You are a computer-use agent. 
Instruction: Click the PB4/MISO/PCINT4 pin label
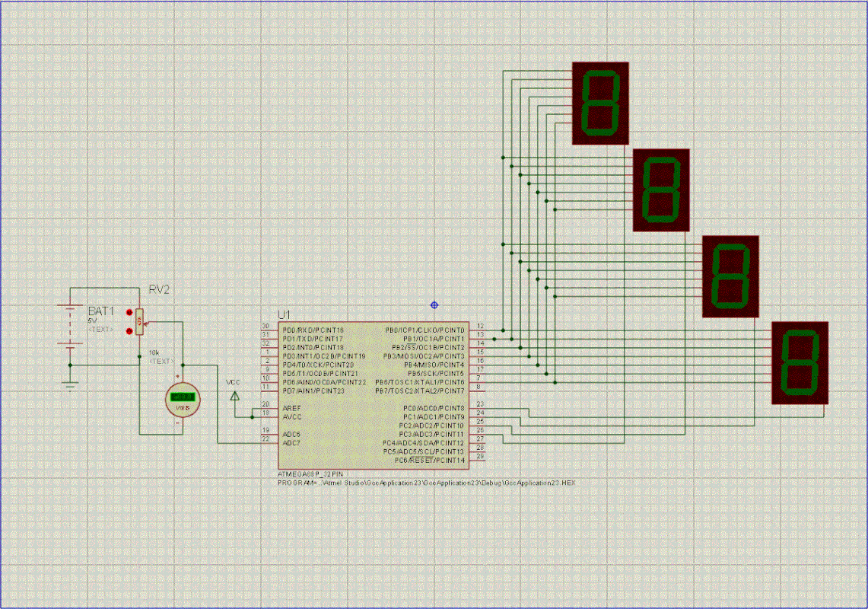click(x=434, y=365)
